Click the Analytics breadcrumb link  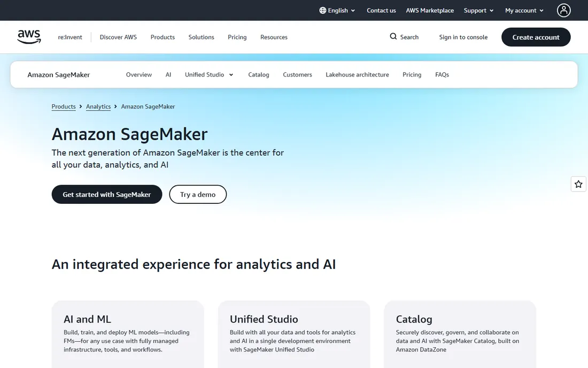[x=98, y=106]
